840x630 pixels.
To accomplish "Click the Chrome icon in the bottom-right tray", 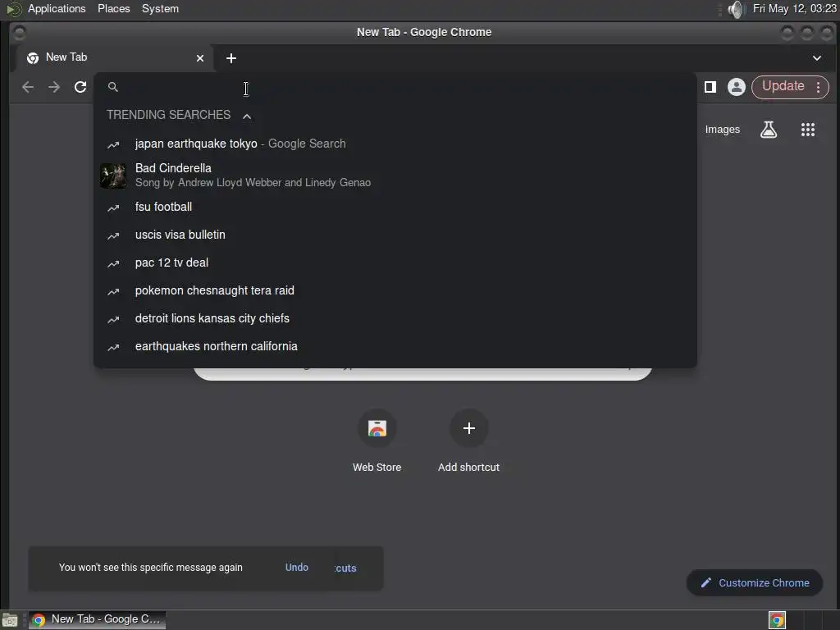I will click(x=777, y=620).
